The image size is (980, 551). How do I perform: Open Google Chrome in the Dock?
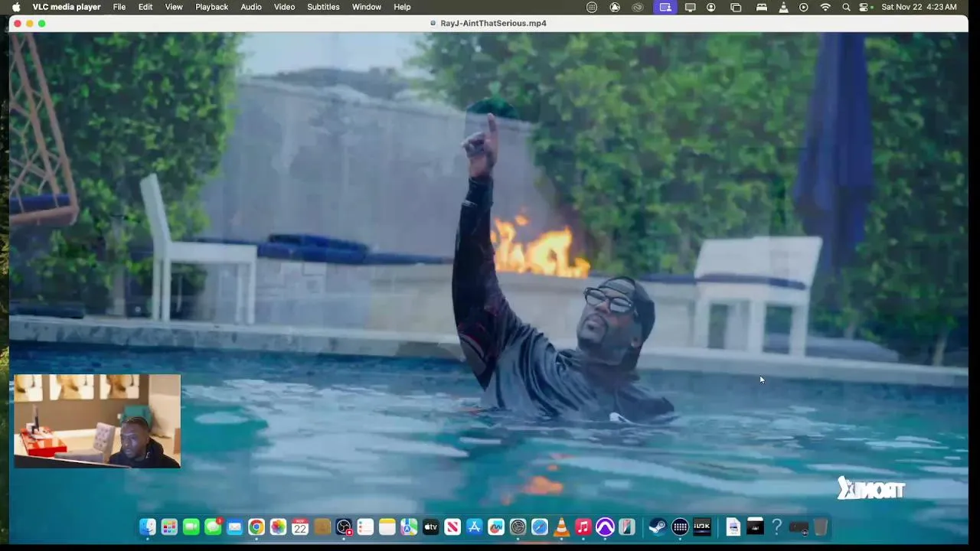click(x=256, y=527)
